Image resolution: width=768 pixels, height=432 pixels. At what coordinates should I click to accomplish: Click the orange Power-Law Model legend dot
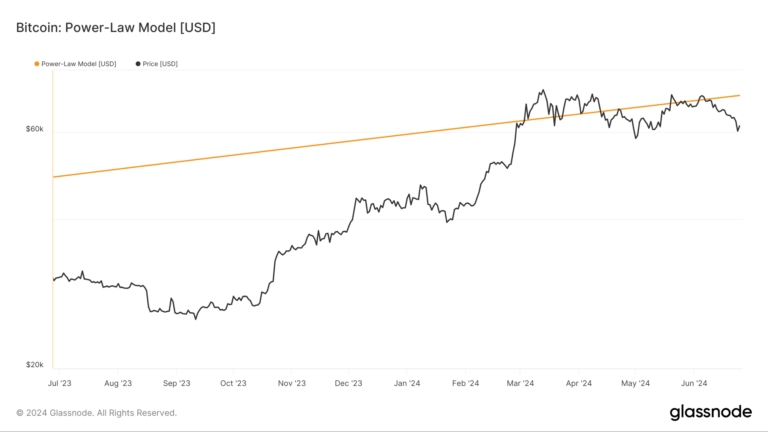37,64
